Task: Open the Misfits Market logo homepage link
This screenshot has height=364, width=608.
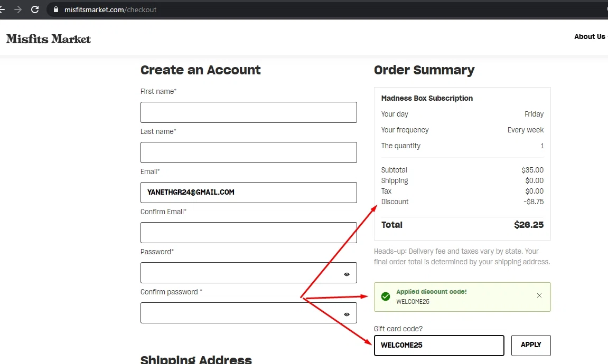Action: 49,39
